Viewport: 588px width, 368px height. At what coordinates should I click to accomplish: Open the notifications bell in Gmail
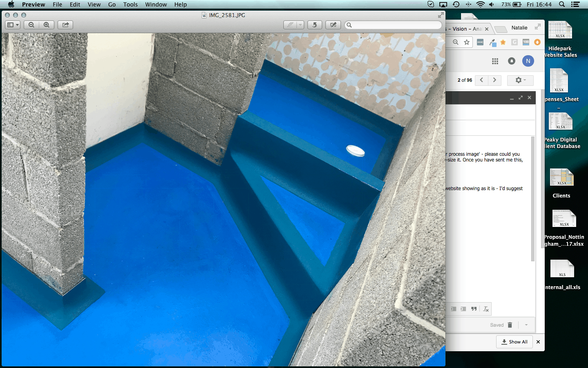click(511, 61)
